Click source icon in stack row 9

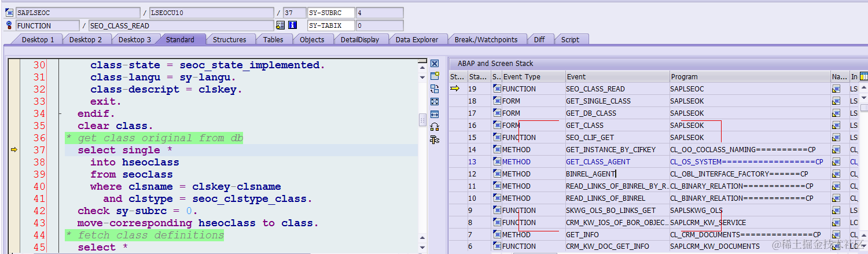click(497, 210)
